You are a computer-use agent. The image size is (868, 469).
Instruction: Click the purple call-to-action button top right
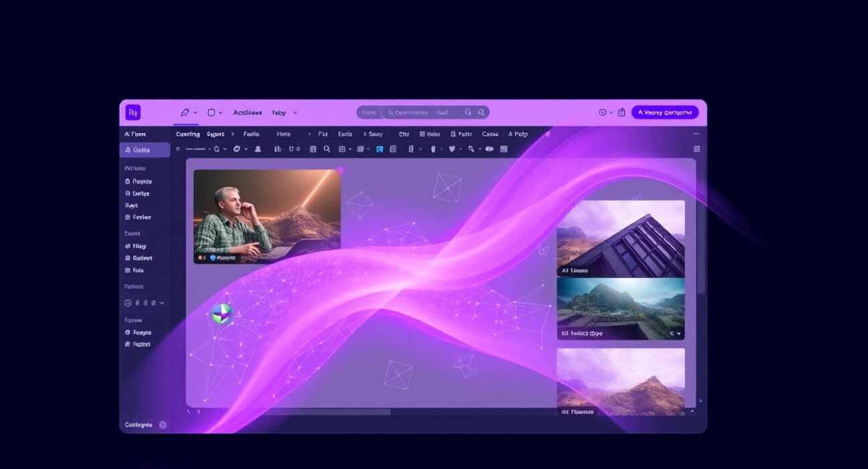[x=664, y=112]
